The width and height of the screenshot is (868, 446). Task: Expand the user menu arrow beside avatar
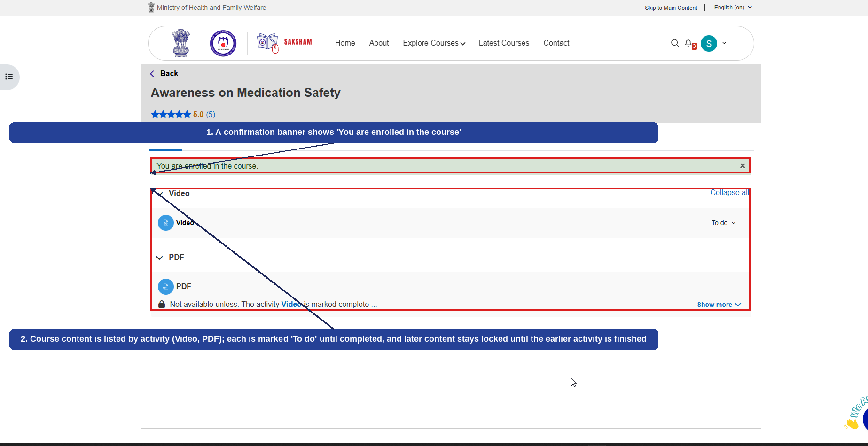[724, 43]
